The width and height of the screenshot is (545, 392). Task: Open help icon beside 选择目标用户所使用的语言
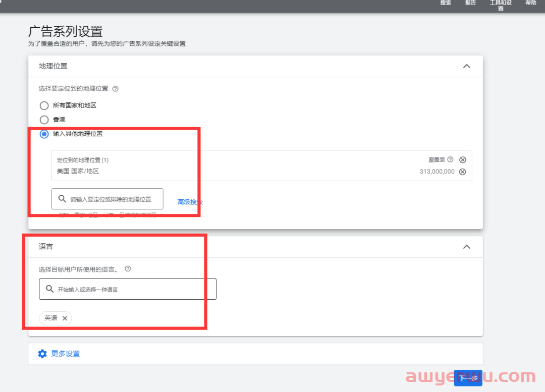[128, 268]
